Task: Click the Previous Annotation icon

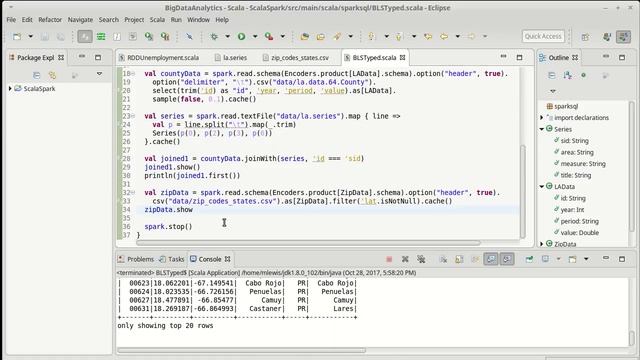Action: [x=399, y=37]
